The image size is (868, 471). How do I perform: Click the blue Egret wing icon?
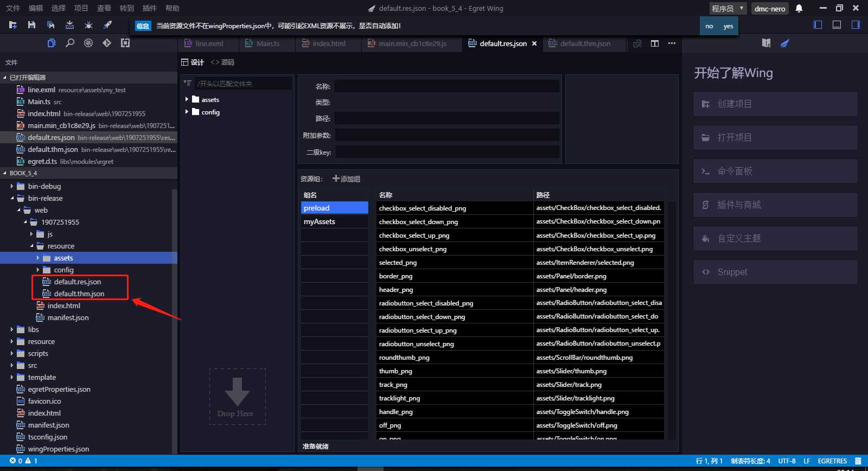784,43
